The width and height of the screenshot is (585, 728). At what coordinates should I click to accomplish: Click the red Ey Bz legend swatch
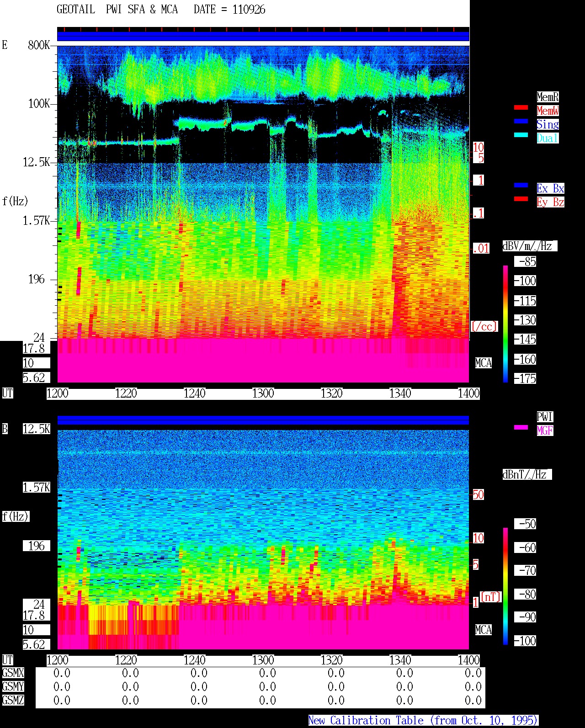coord(521,199)
